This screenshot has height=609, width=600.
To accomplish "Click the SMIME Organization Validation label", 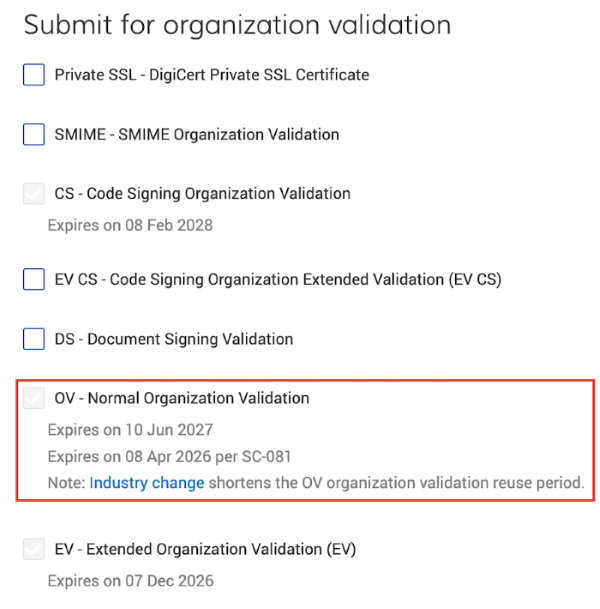I will [196, 134].
